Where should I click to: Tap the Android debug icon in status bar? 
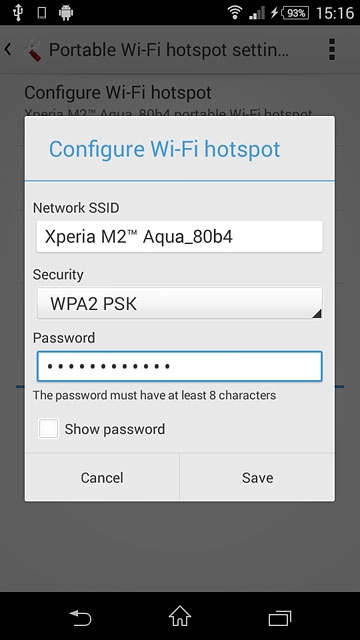[x=66, y=13]
